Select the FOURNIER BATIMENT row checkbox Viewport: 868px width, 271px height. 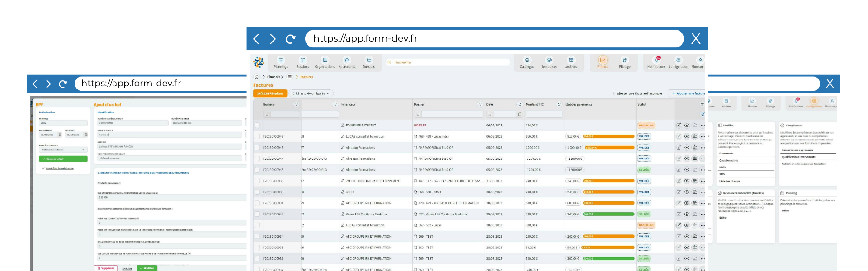click(257, 126)
